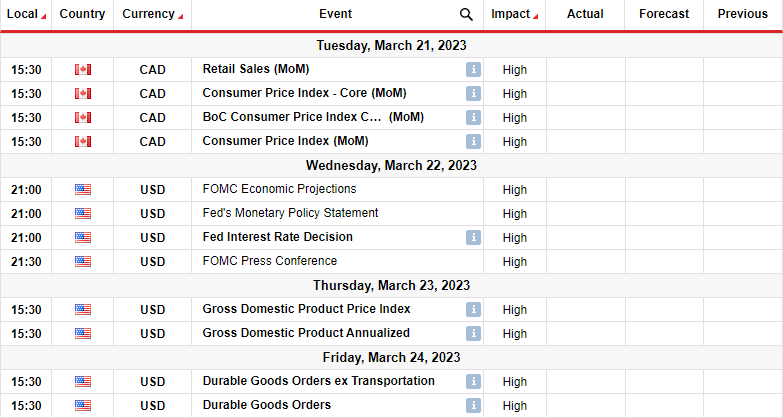The height and width of the screenshot is (418, 783).
Task: Open the Currency column filter arrow
Action: click(x=180, y=17)
